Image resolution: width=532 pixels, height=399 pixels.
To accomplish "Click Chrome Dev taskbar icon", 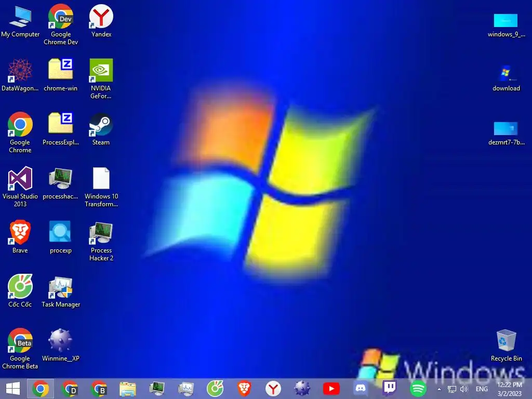I will click(70, 389).
